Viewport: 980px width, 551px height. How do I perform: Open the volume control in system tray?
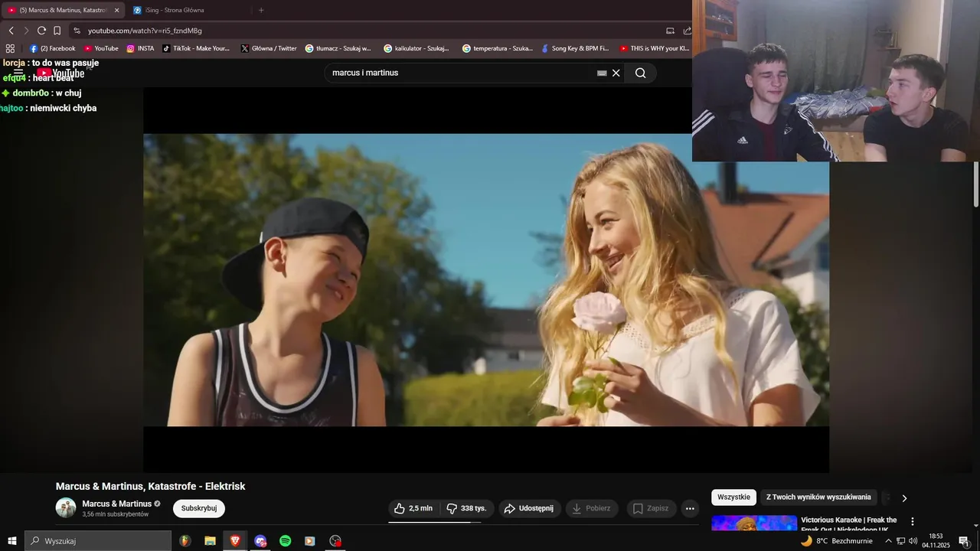coord(913,541)
